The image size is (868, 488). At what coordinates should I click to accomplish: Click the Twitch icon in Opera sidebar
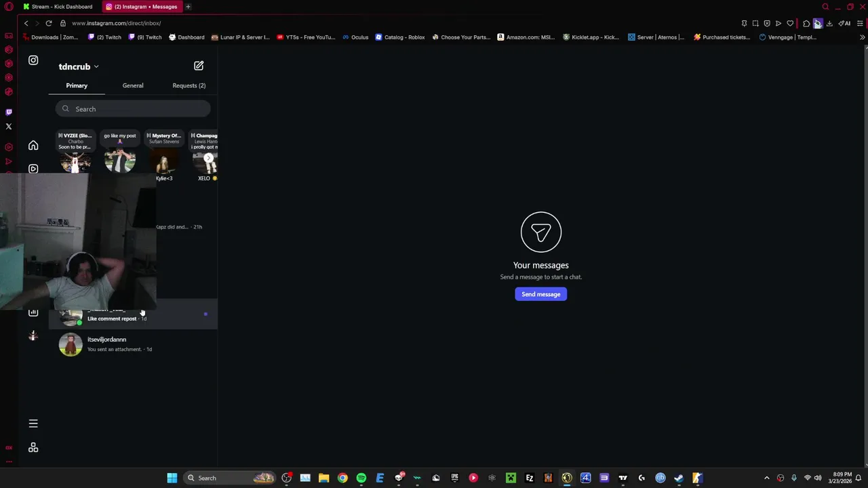point(9,112)
